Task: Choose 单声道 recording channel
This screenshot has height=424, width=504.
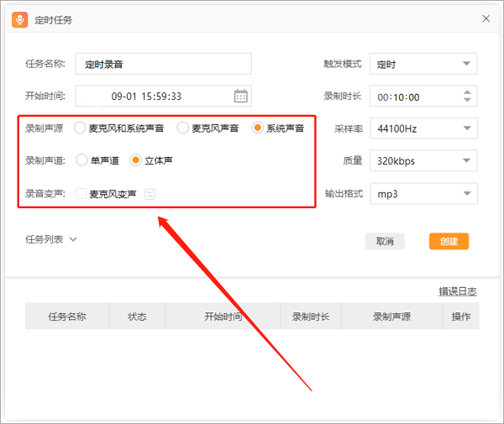Action: coord(81,160)
